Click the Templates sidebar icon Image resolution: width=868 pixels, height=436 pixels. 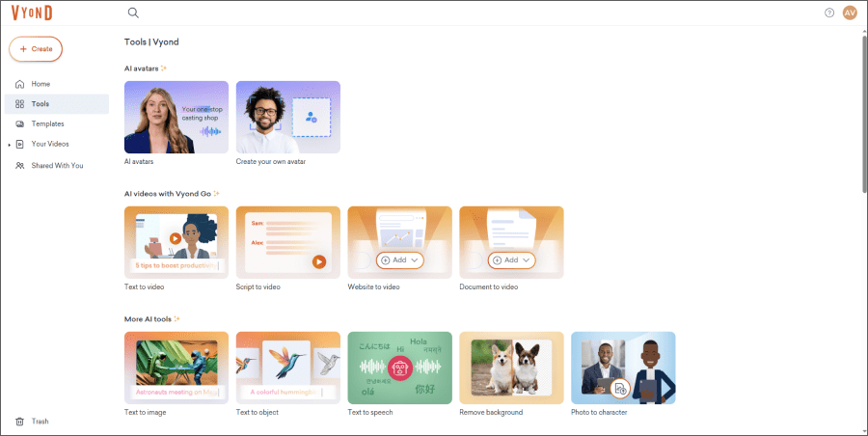point(19,124)
